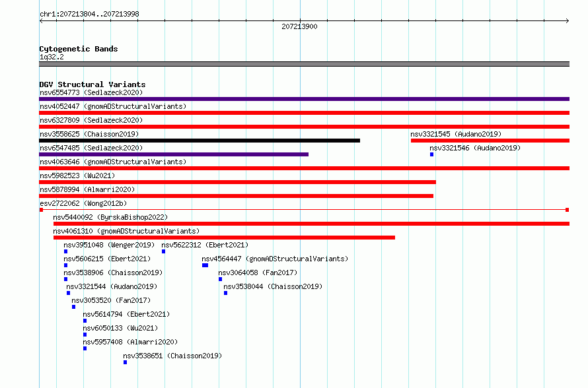Click the blue nsv3321544 Audano2019 marker
The height and width of the screenshot is (388, 588).
coord(68,293)
